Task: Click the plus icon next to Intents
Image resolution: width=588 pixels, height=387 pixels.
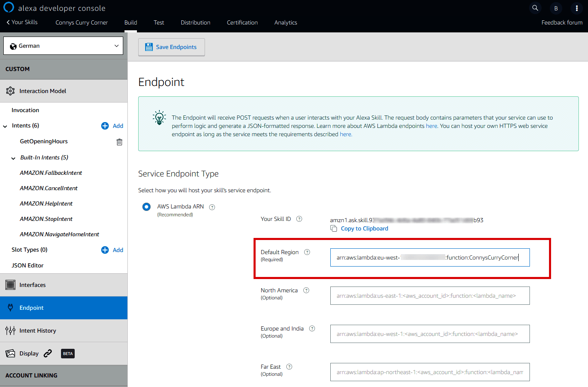Action: (x=105, y=126)
